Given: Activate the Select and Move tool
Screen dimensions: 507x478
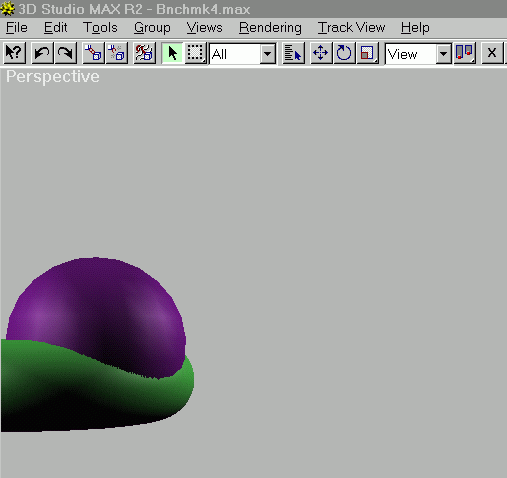Looking at the screenshot, I should coord(321,53).
